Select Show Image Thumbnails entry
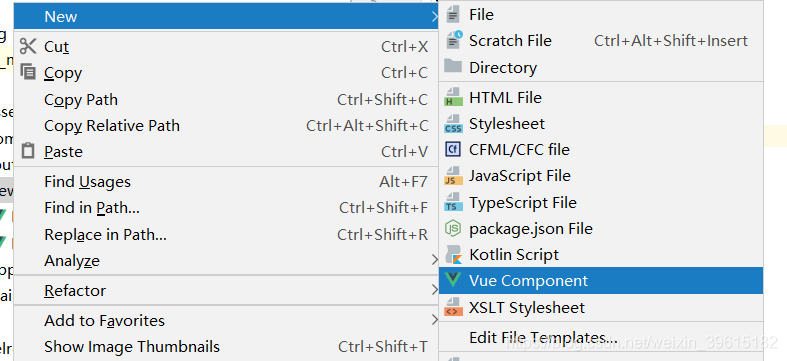Image resolution: width=787 pixels, height=361 pixels. pos(226,346)
